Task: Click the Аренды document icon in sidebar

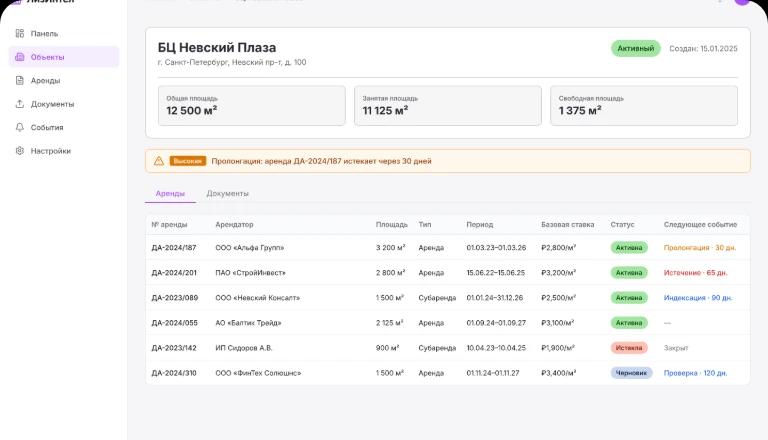Action: 19,81
